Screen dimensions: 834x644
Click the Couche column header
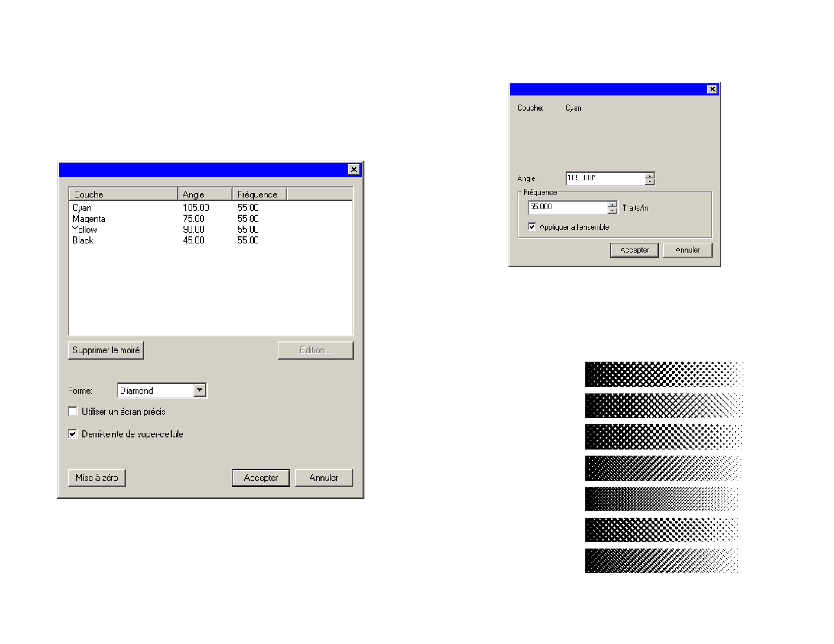pyautogui.click(x=123, y=194)
